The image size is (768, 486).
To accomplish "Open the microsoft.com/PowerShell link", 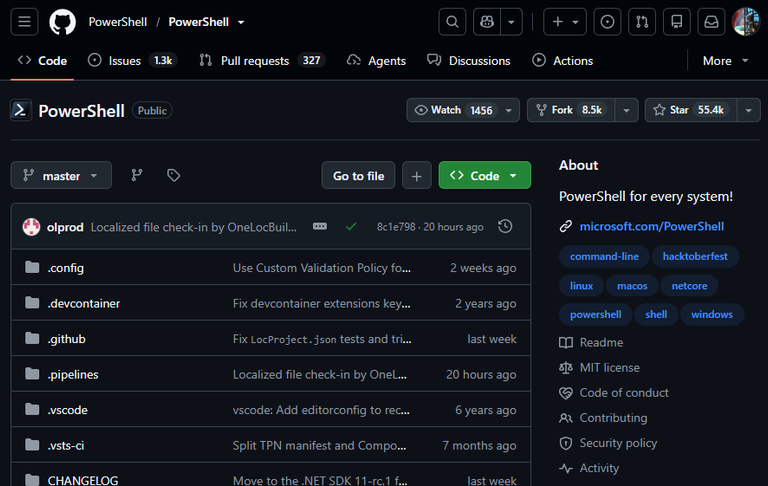I will 651,226.
